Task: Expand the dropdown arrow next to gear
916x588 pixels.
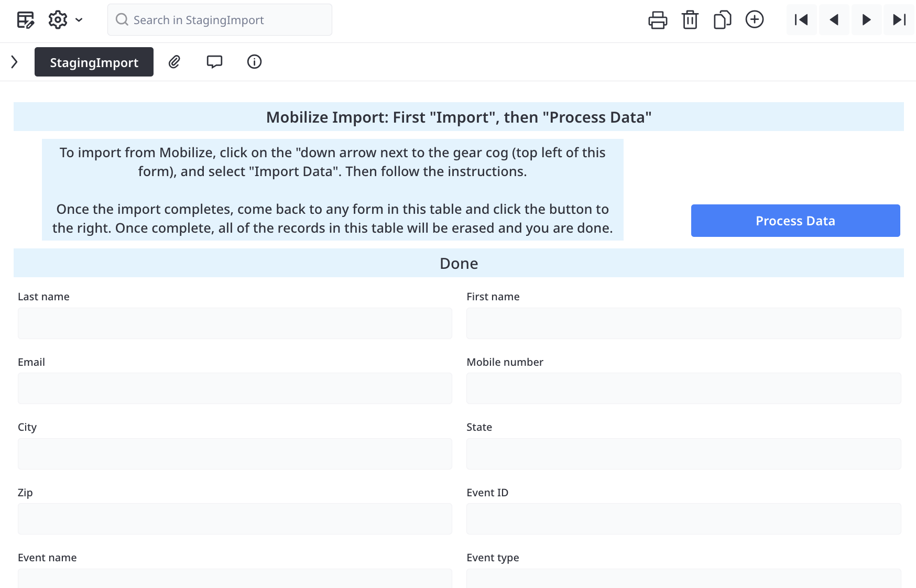Action: [79, 20]
